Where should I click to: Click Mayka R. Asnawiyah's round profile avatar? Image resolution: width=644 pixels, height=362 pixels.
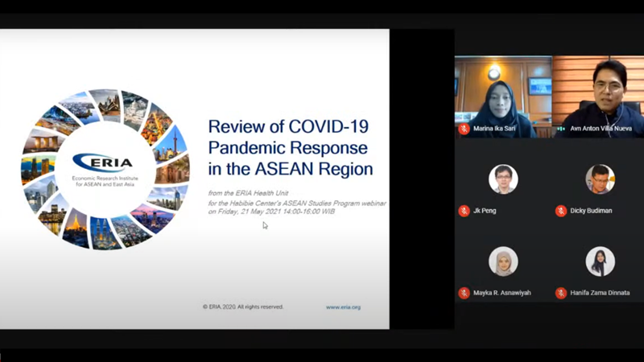click(503, 261)
